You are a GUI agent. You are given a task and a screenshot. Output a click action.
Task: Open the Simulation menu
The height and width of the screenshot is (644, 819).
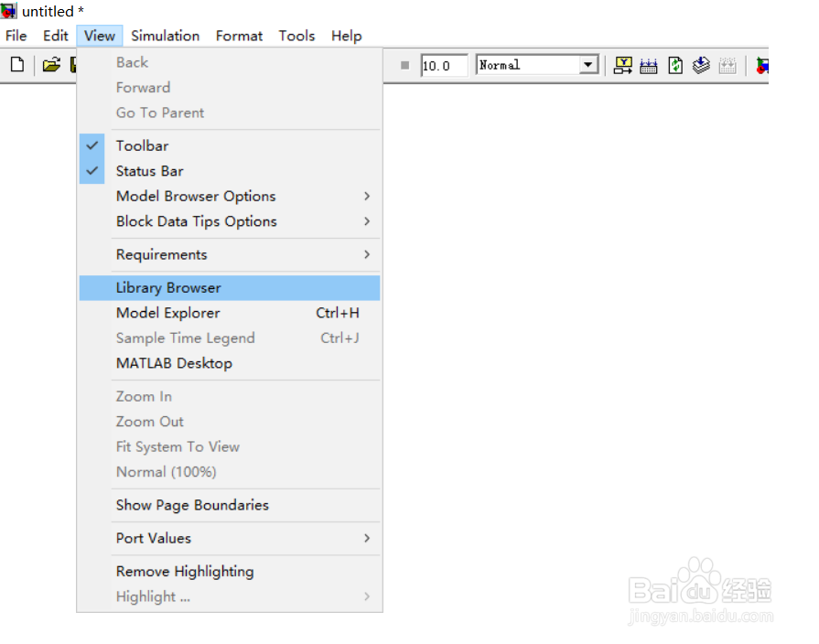click(x=165, y=36)
